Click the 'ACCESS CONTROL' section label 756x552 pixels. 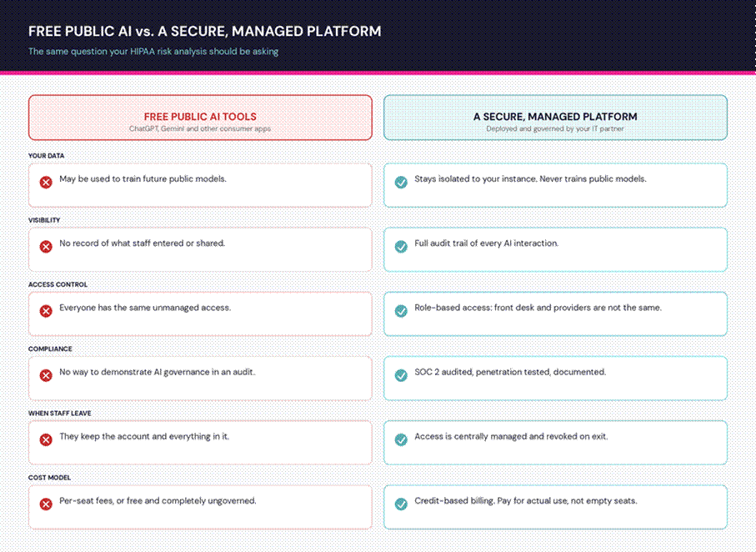click(x=58, y=284)
